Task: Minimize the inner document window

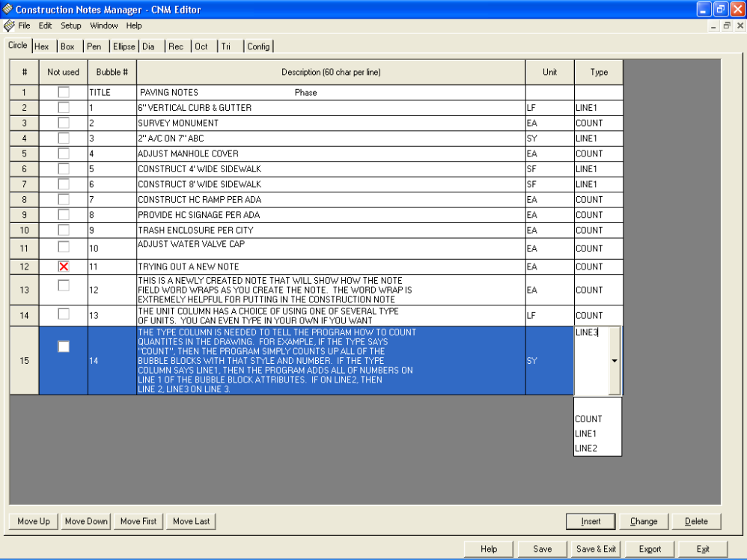Action: click(x=713, y=25)
